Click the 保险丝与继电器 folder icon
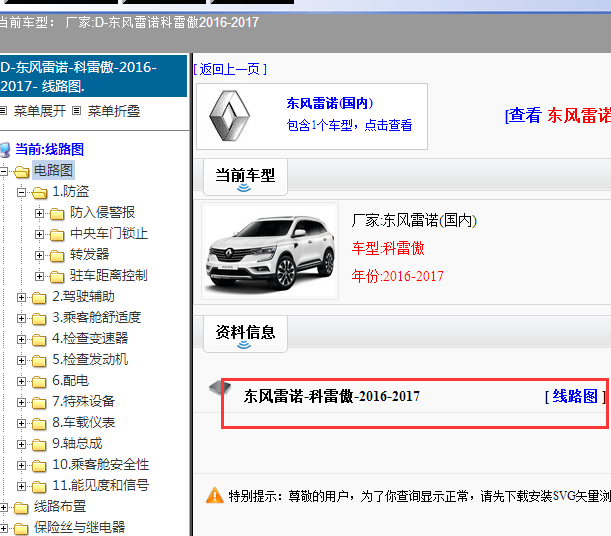 click(21, 529)
